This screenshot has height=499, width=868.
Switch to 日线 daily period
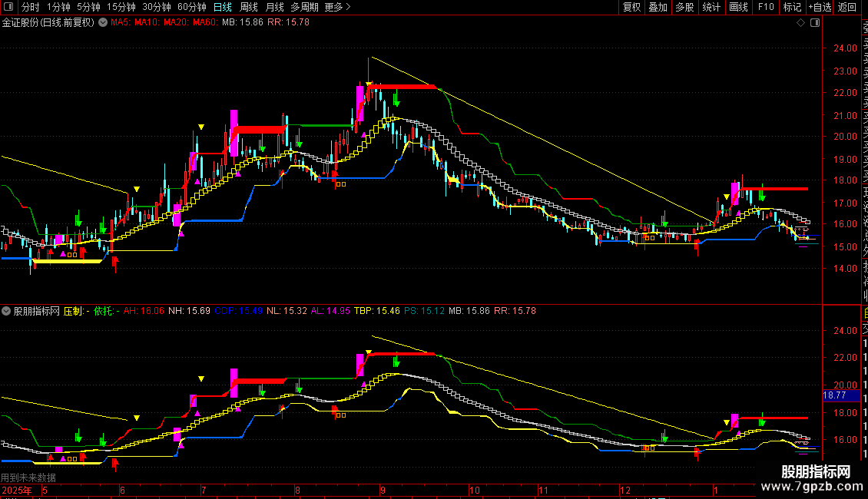[x=223, y=8]
